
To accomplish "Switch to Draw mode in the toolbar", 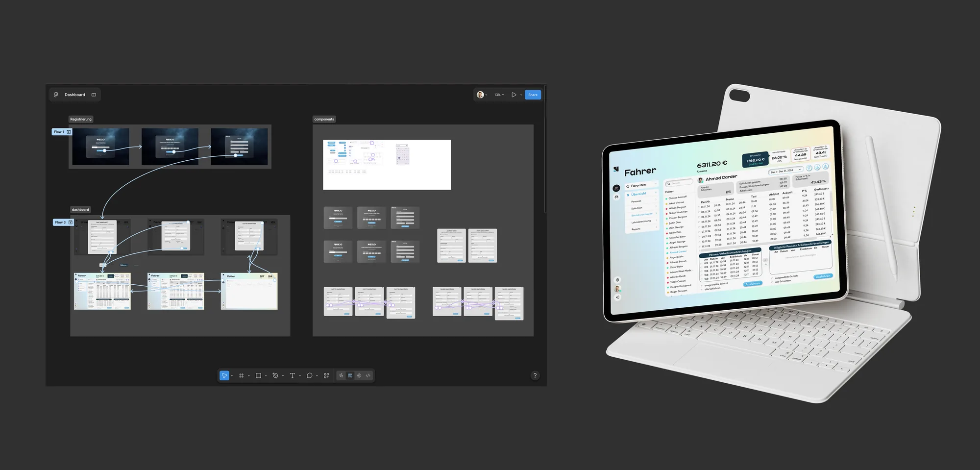I will (341, 375).
